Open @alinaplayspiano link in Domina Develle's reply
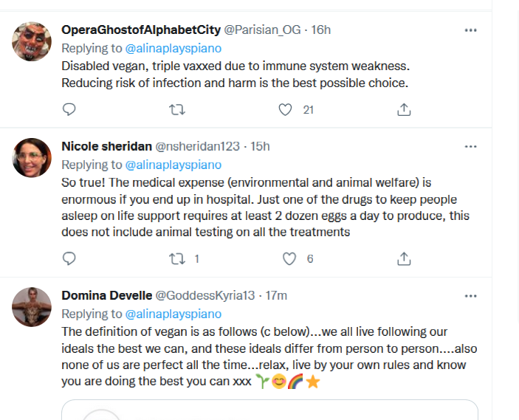This screenshot has height=420, width=519. (x=173, y=314)
